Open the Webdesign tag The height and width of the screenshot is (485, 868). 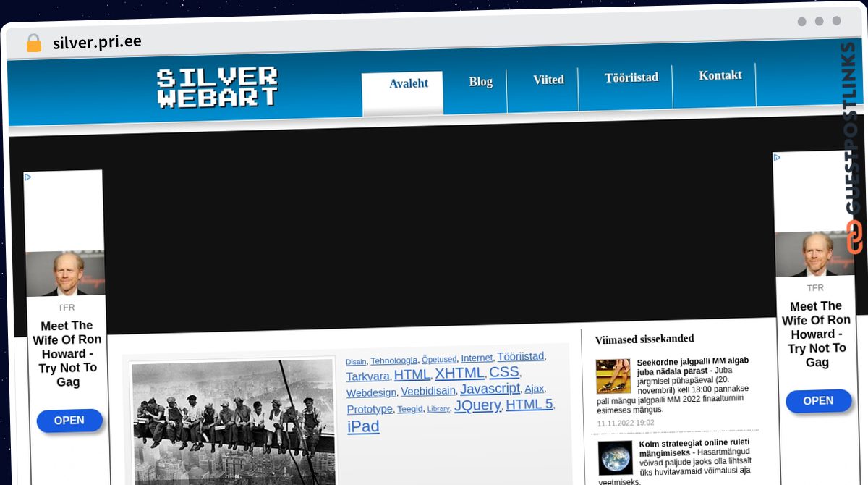point(372,393)
